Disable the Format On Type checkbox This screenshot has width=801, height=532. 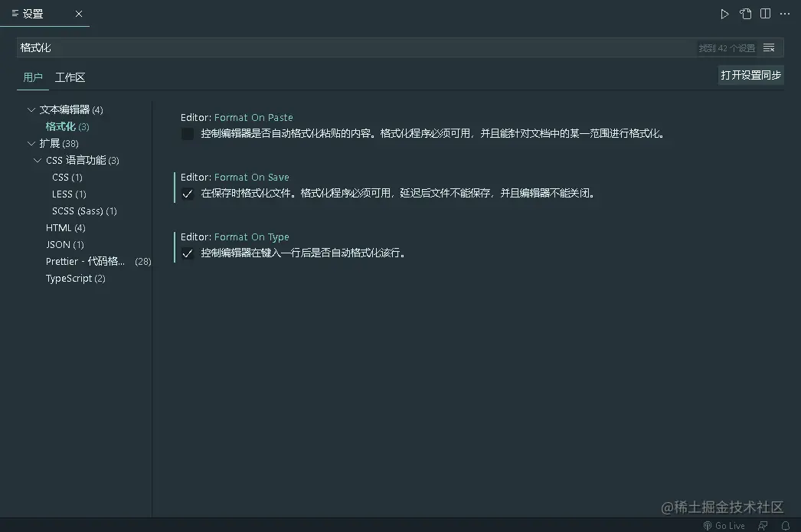[188, 253]
